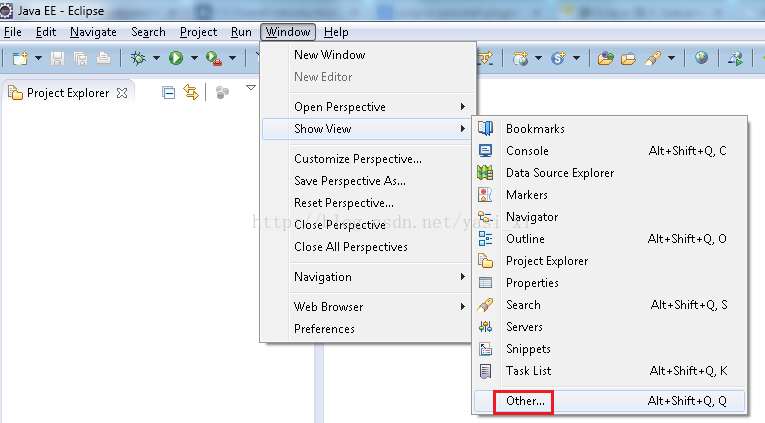Collapse All in Project Explorer
Screen dimensions: 765x423
click(x=168, y=92)
